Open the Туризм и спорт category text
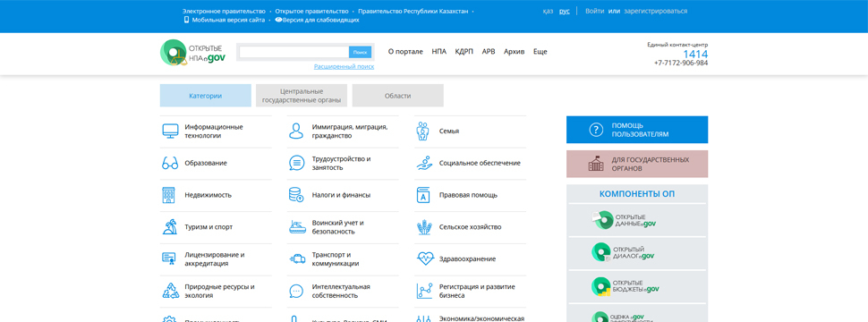The width and height of the screenshot is (868, 322). (x=208, y=227)
